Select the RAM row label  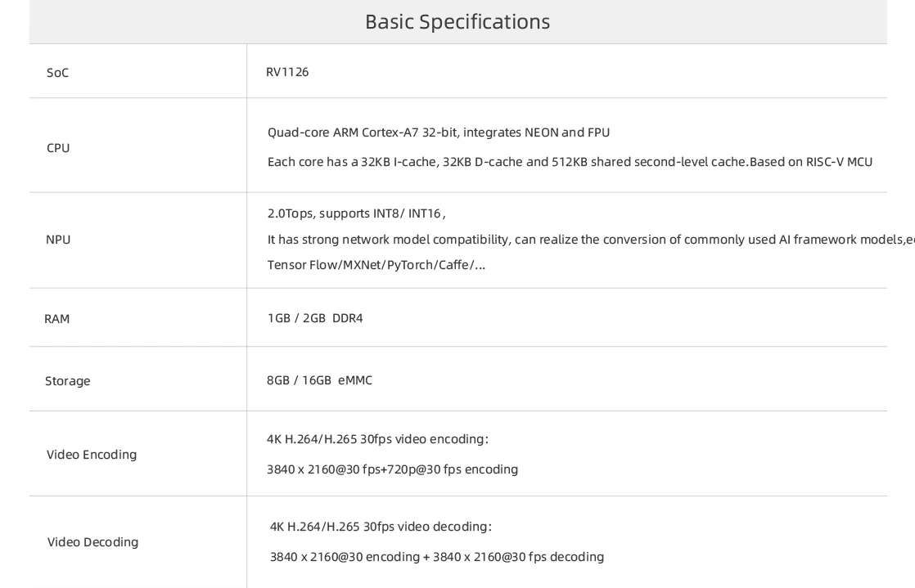[56, 319]
